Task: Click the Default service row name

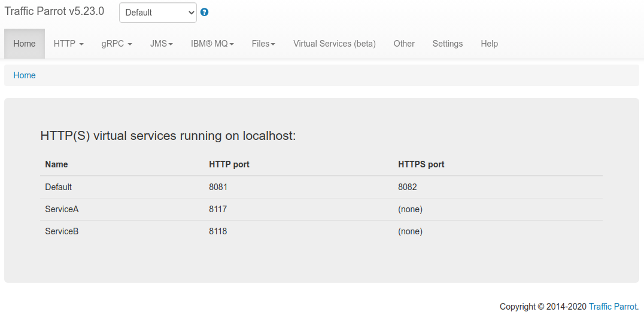Action: 58,187
